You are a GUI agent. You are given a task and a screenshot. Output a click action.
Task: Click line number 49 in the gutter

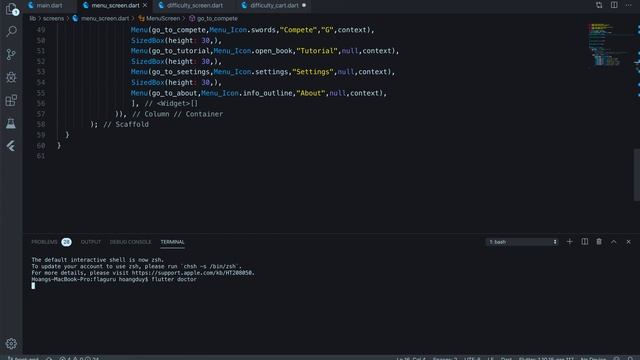coord(41,30)
